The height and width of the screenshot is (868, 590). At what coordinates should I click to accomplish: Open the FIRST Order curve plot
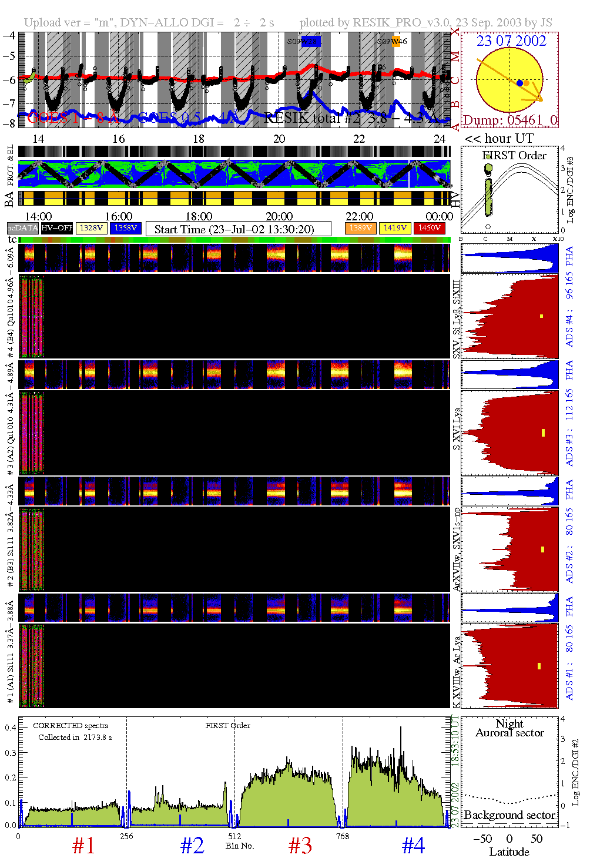pos(509,191)
